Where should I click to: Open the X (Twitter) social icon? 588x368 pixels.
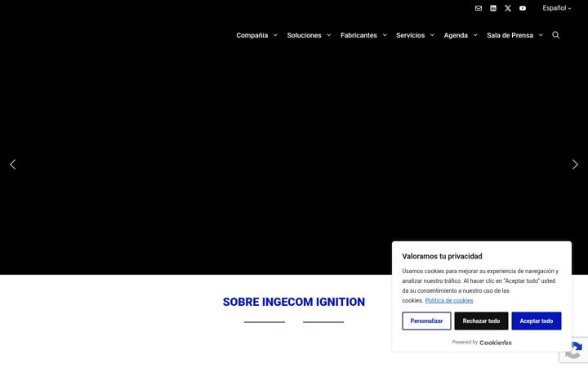(x=508, y=8)
